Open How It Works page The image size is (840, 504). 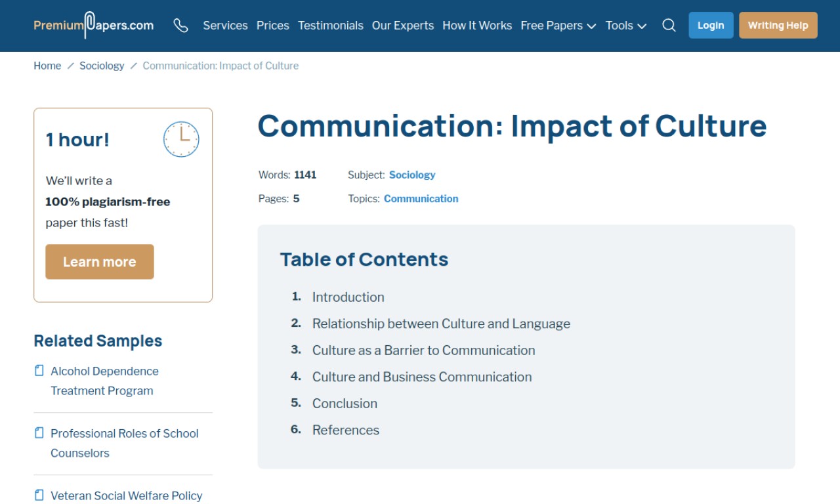tap(477, 26)
